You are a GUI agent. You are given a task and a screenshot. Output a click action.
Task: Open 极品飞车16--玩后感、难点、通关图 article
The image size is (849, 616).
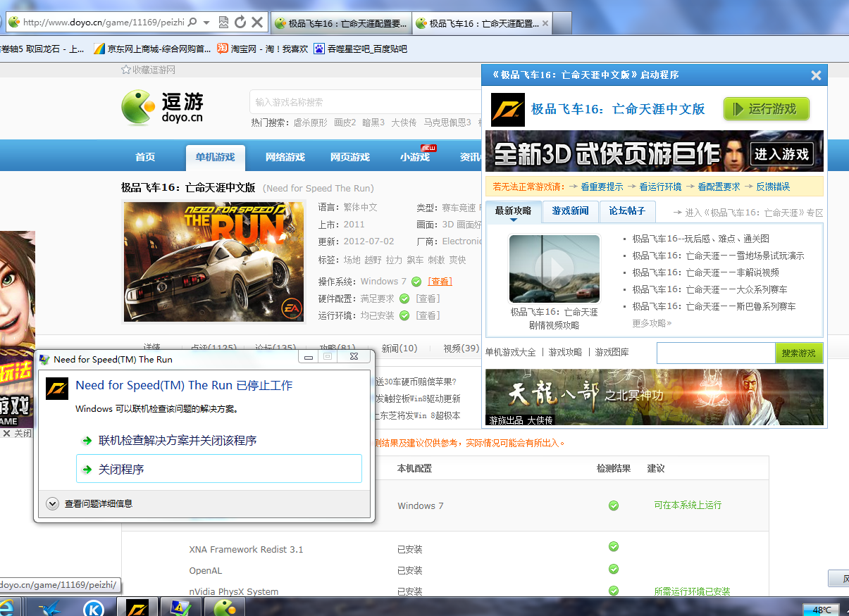click(701, 239)
